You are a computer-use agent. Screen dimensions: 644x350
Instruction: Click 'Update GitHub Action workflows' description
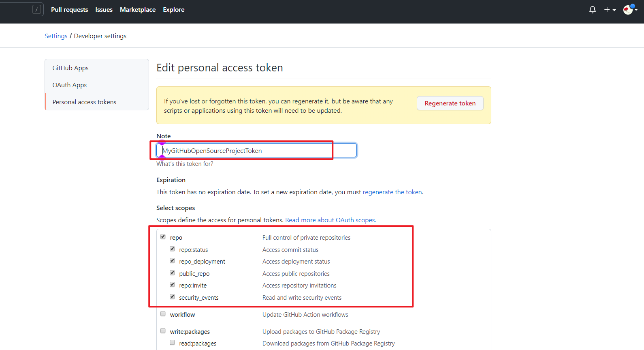pos(305,315)
